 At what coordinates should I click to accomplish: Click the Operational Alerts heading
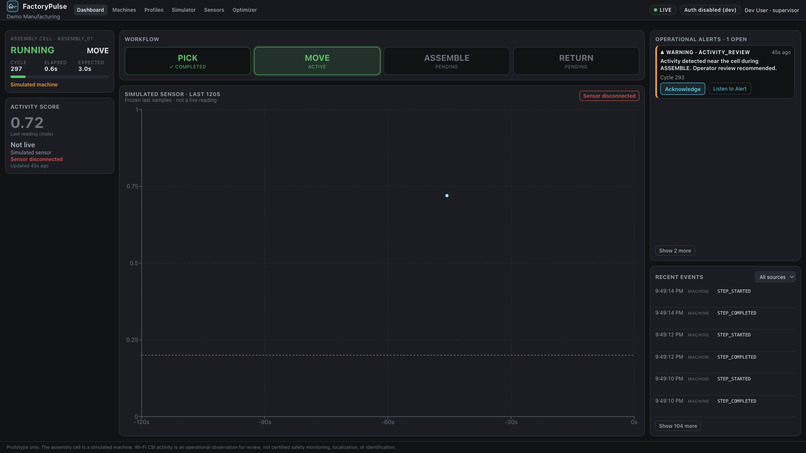[701, 39]
